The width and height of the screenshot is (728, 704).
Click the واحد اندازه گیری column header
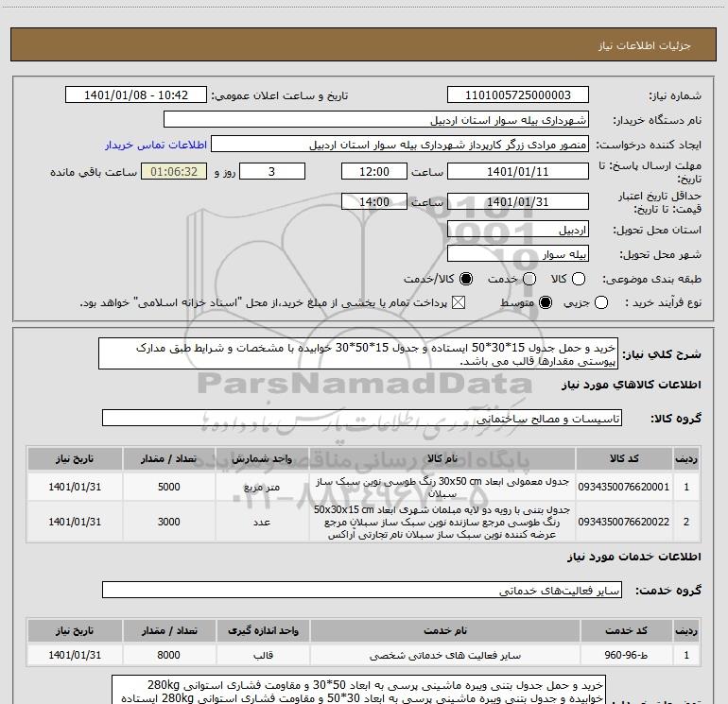(263, 630)
